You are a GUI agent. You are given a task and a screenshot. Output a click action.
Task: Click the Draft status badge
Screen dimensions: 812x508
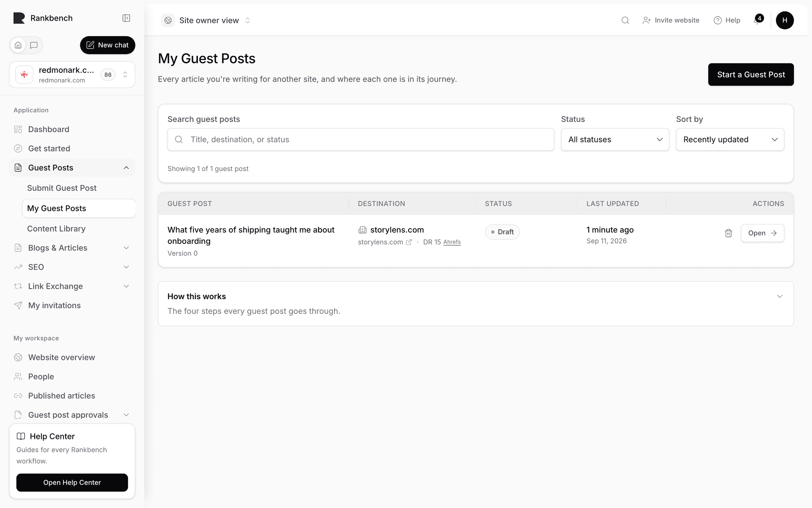[502, 232]
